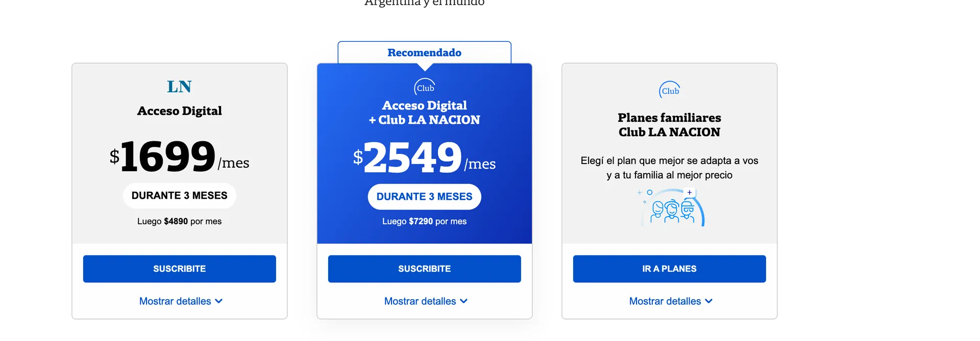
Task: Expand Mostrar detalles for Acceso Digital
Action: [181, 301]
